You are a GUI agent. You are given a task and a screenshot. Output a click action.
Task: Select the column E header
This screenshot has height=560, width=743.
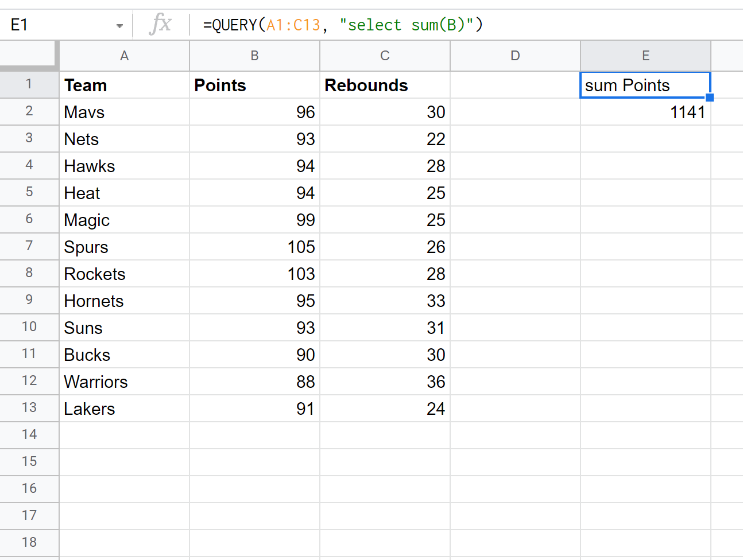645,56
